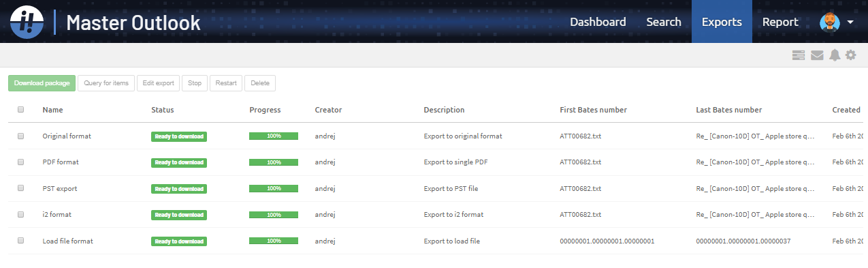
Task: Open the envelope messages icon
Action: tap(817, 55)
